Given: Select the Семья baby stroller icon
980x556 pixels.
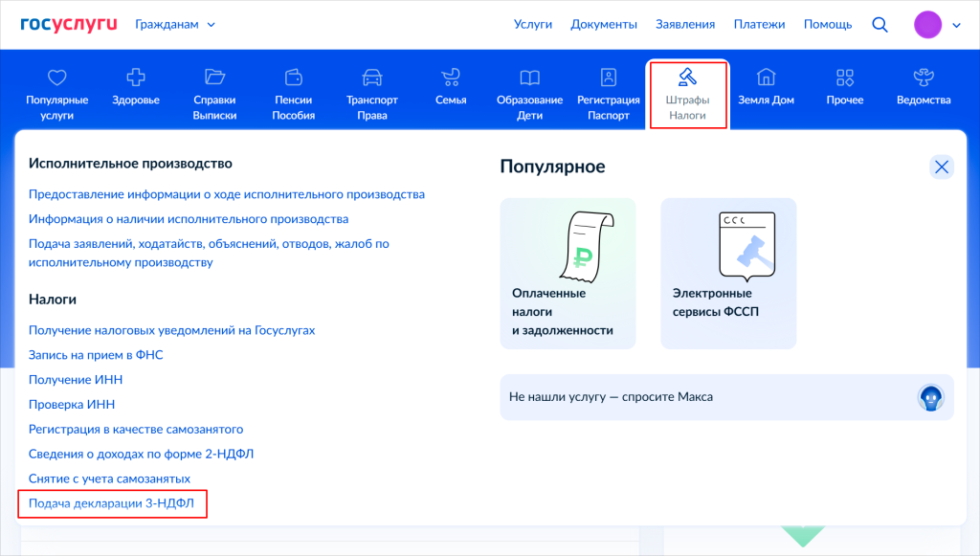Looking at the screenshot, I should [x=450, y=78].
